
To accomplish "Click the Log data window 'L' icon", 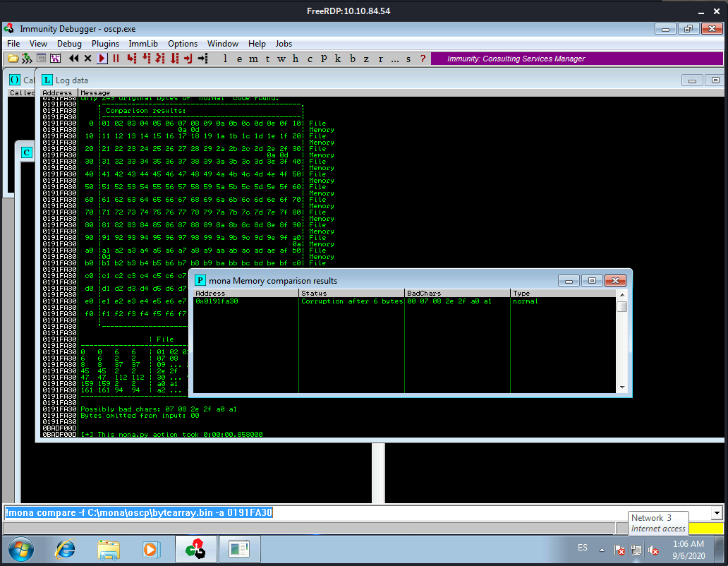I will coord(47,80).
